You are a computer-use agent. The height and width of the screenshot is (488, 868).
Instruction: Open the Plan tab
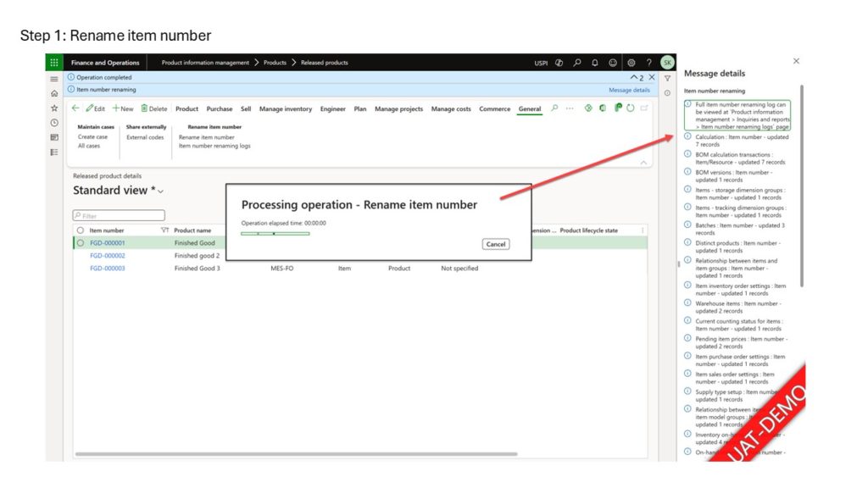coord(359,109)
